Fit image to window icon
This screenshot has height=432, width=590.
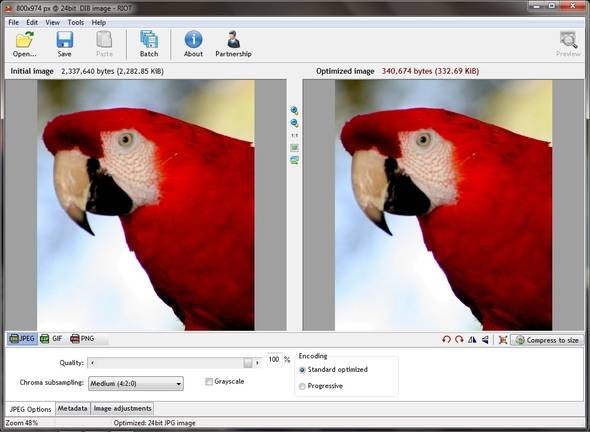[295, 148]
